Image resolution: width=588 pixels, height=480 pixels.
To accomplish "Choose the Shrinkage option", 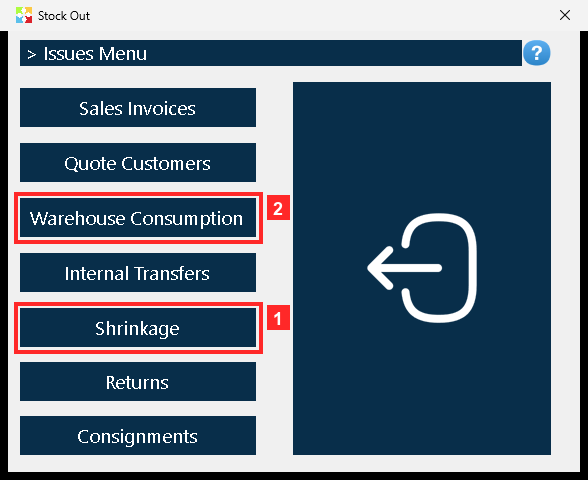I will pyautogui.click(x=138, y=328).
